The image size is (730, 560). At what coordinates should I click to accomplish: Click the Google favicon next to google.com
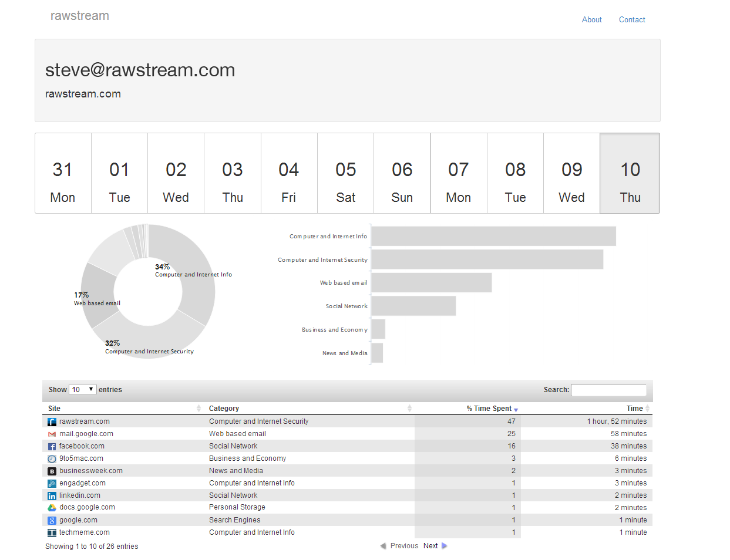(x=52, y=519)
